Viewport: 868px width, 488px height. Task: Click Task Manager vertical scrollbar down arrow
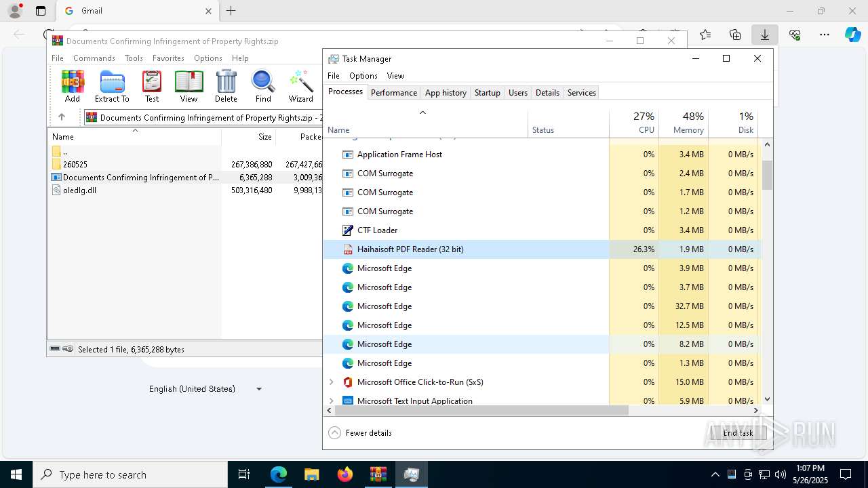click(x=767, y=400)
